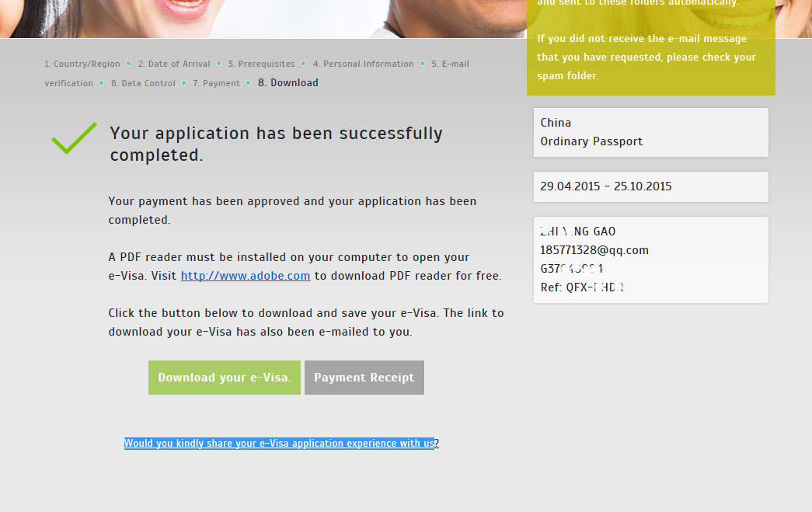
Task: Click the China Ordinary Passport summary box
Action: click(x=650, y=132)
